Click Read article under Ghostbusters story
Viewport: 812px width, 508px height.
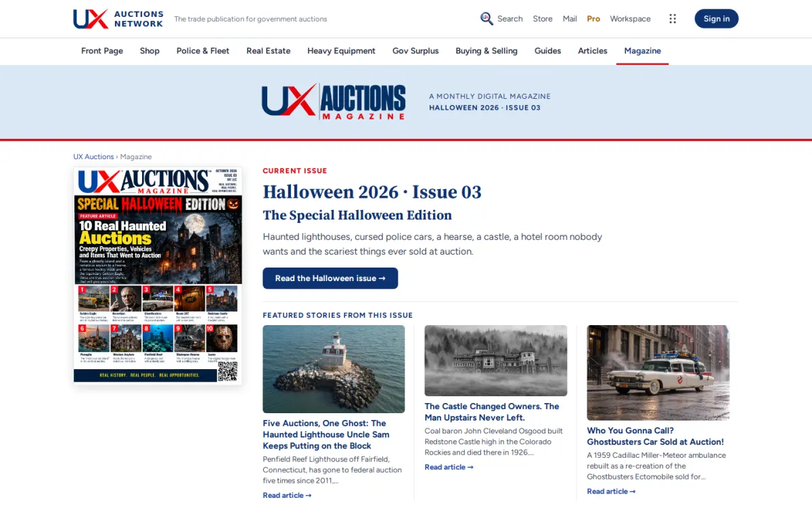611,491
